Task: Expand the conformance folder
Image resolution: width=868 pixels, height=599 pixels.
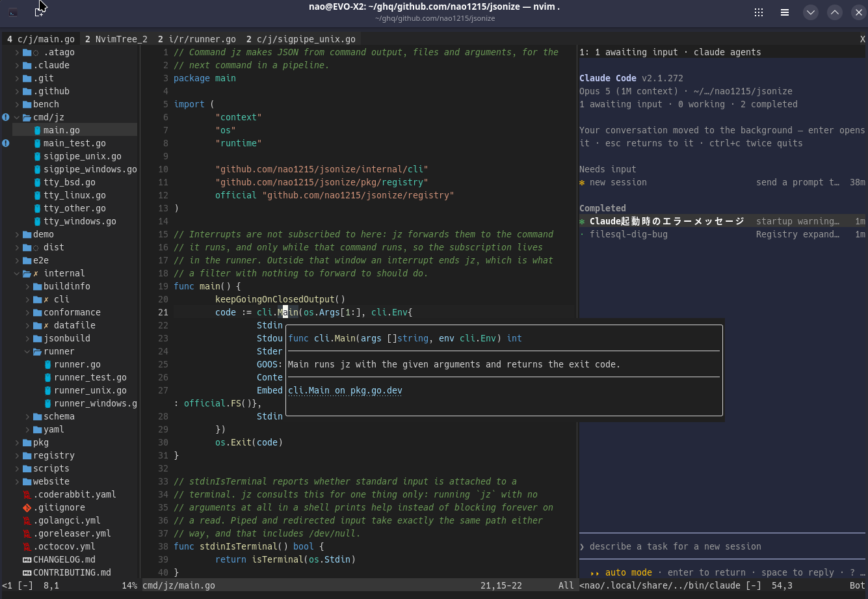Action: [x=27, y=312]
